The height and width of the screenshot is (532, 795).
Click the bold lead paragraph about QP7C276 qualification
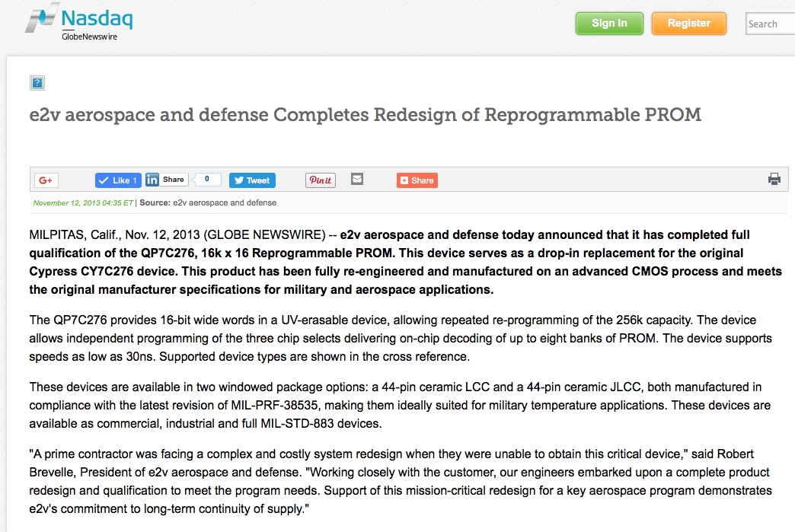[406, 262]
